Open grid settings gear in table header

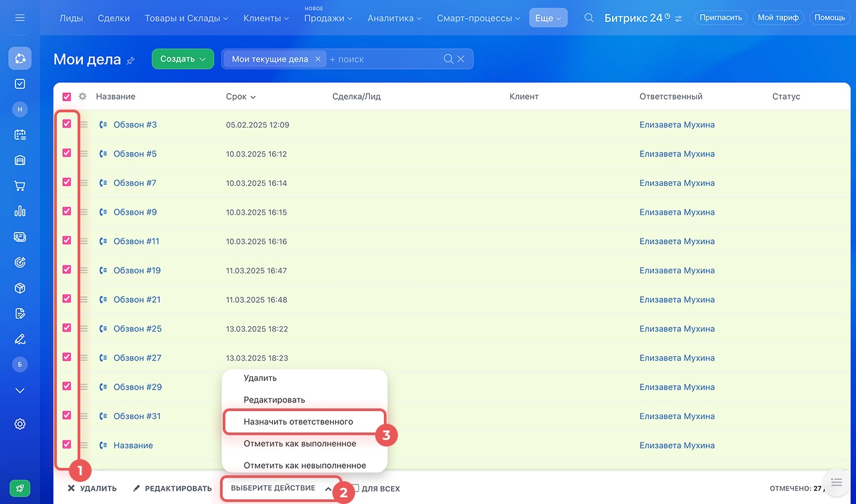[x=83, y=96]
